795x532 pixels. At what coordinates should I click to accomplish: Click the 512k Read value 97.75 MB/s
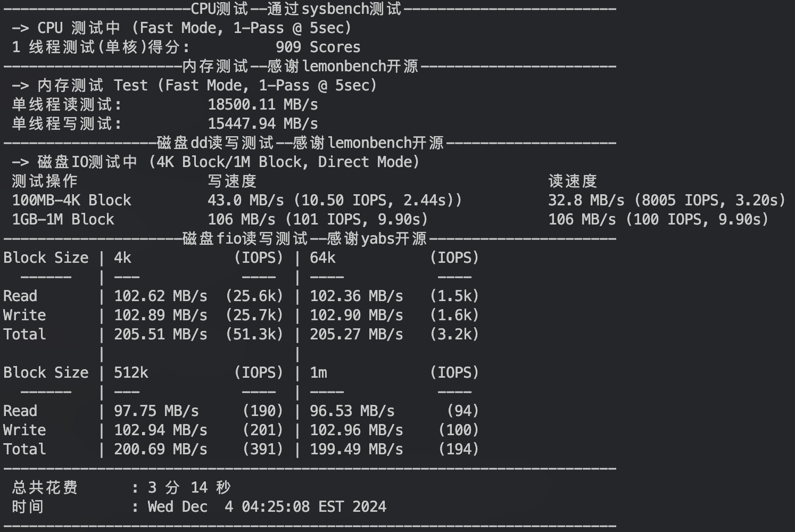click(x=156, y=411)
